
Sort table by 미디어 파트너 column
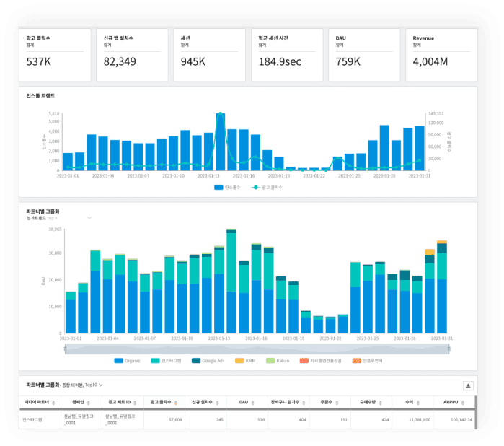53,403
